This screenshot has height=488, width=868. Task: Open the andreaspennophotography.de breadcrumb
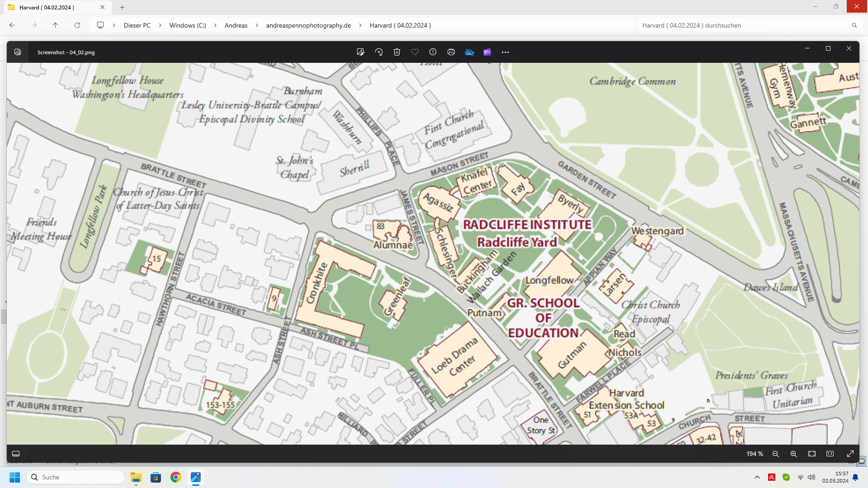click(x=308, y=25)
